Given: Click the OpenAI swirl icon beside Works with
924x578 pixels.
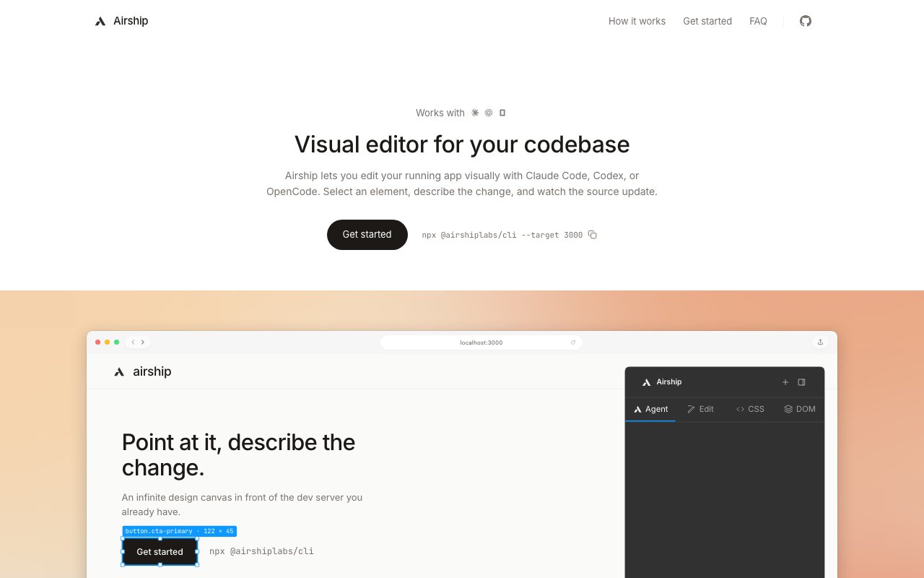Looking at the screenshot, I should point(489,113).
